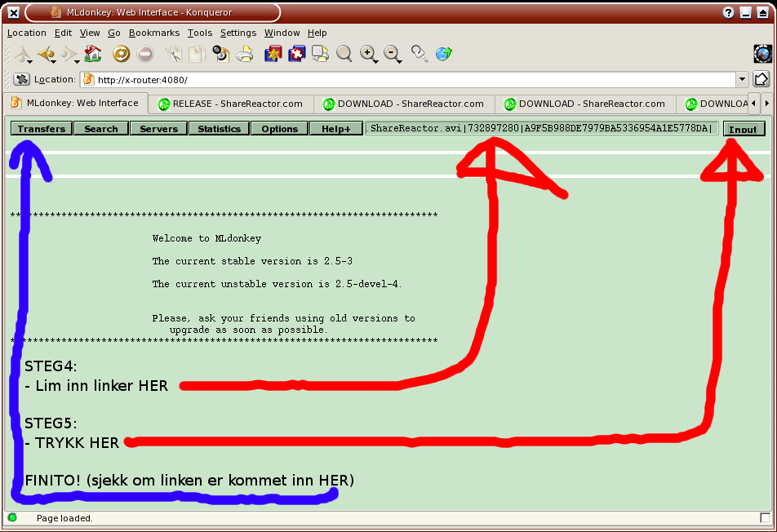Click the Print icon in toolbar

click(245, 55)
